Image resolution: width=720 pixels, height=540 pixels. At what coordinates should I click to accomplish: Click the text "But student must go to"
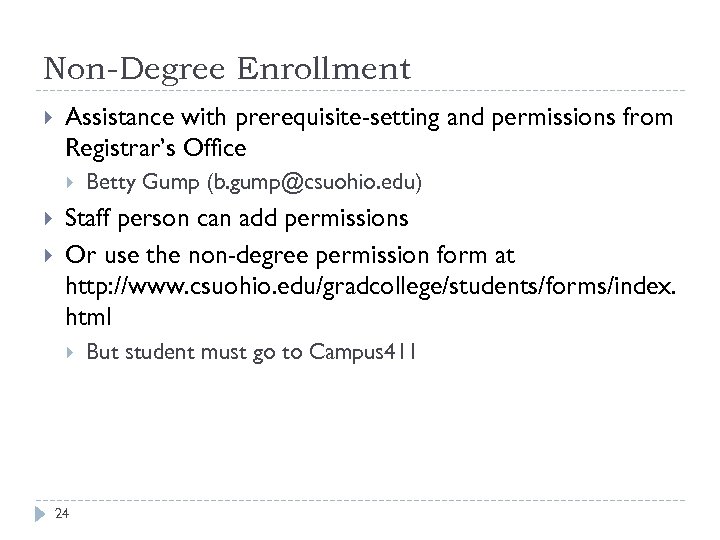tap(195, 352)
